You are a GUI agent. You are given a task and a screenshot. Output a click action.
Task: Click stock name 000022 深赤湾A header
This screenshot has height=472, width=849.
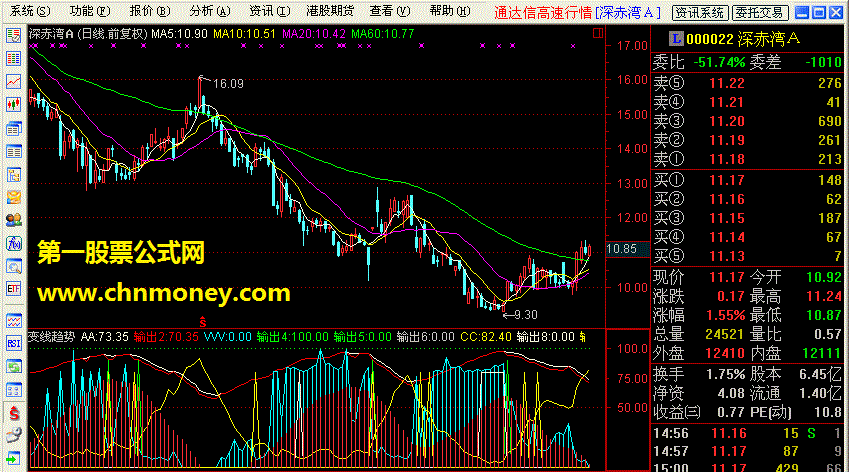[x=742, y=39]
